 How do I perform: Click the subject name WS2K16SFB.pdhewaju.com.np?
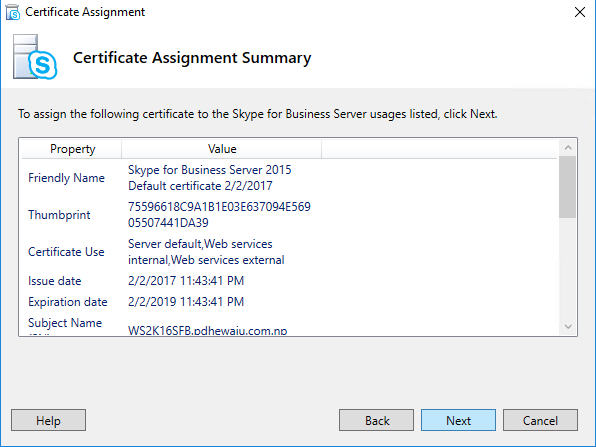[x=208, y=330]
